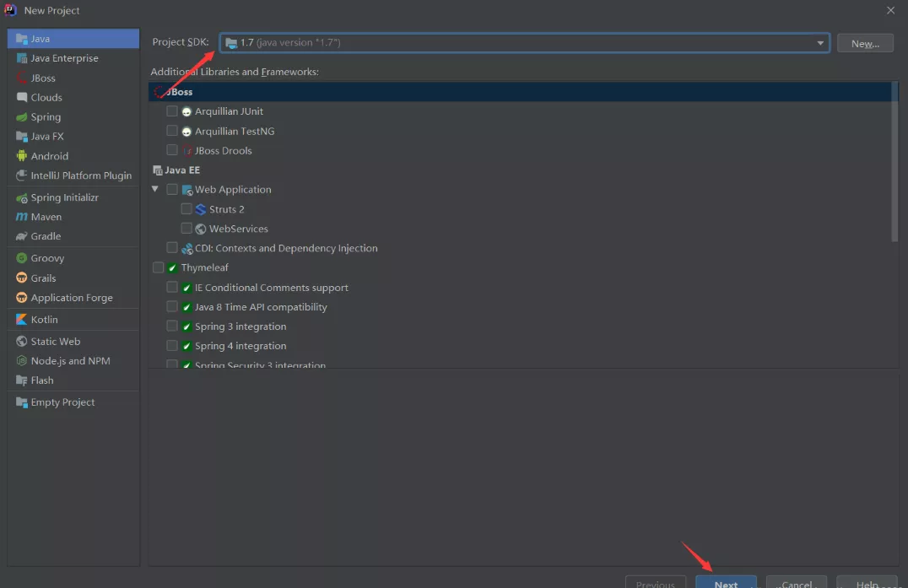The width and height of the screenshot is (908, 588).
Task: Enable the Arquillian JUnit checkbox
Action: point(172,111)
